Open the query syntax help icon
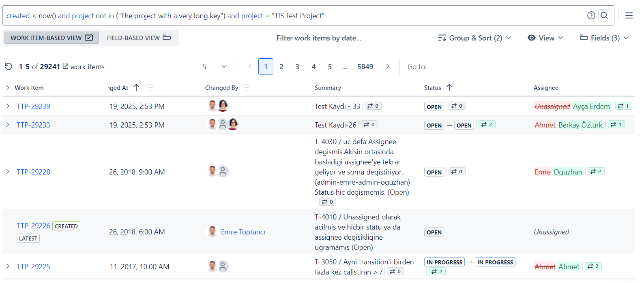The image size is (644, 283). point(591,15)
